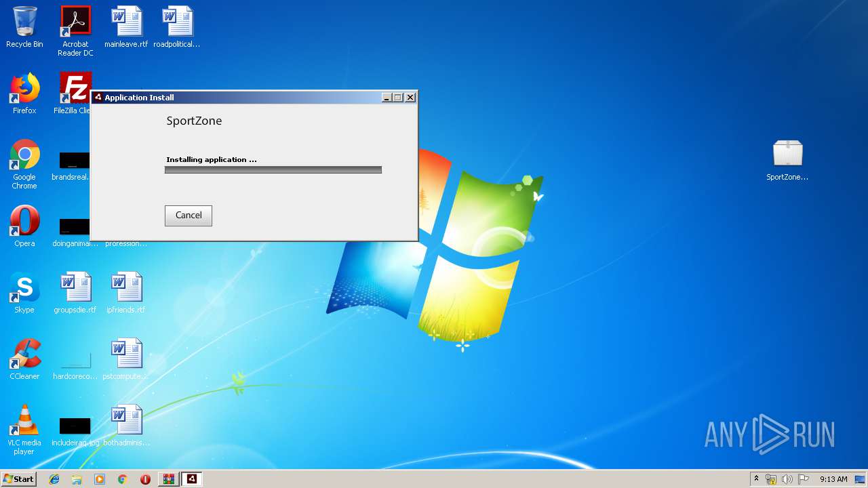The height and width of the screenshot is (488, 868).
Task: Open Chrome from the taskbar
Action: point(122,479)
